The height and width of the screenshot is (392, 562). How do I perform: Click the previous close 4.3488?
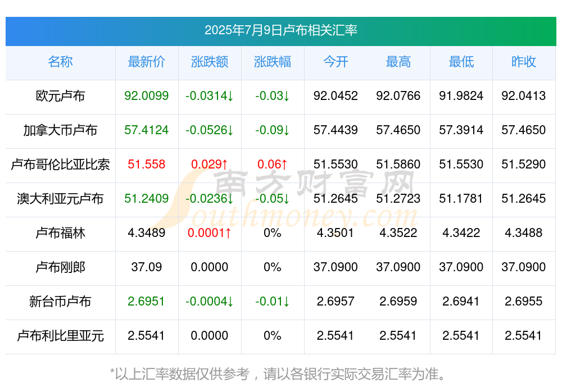click(524, 233)
